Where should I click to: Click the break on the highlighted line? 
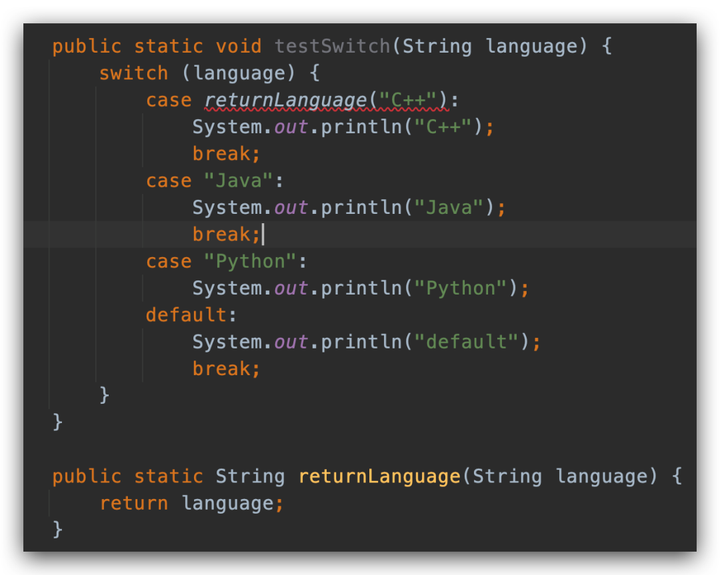(226, 235)
